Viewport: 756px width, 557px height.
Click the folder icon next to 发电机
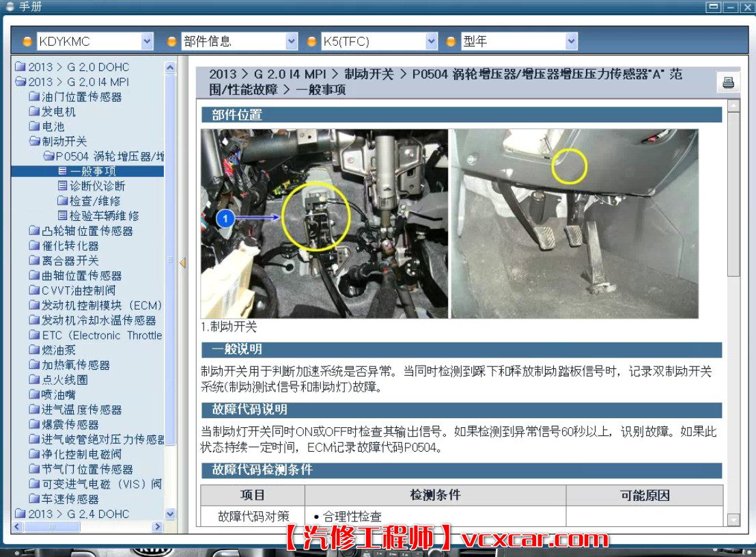click(x=33, y=112)
